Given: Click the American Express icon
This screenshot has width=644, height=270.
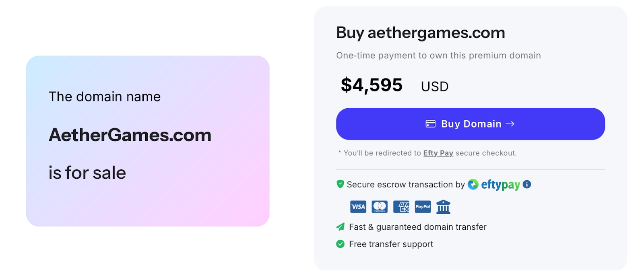Looking at the screenshot, I should [x=401, y=207].
